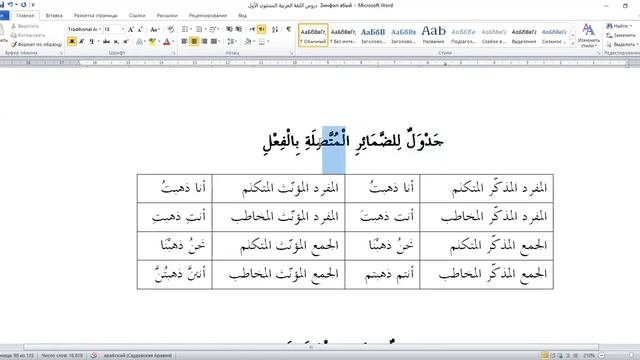Toggle superscript formatting
The height and width of the screenshot is (360, 640).
point(126,41)
